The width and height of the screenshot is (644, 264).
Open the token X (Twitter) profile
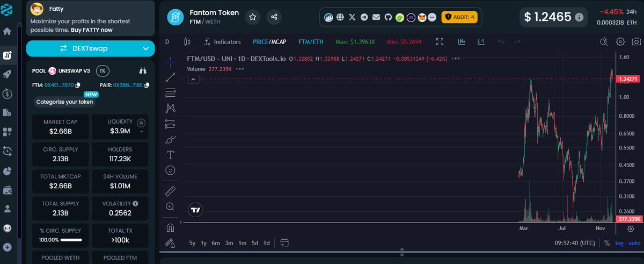352,17
